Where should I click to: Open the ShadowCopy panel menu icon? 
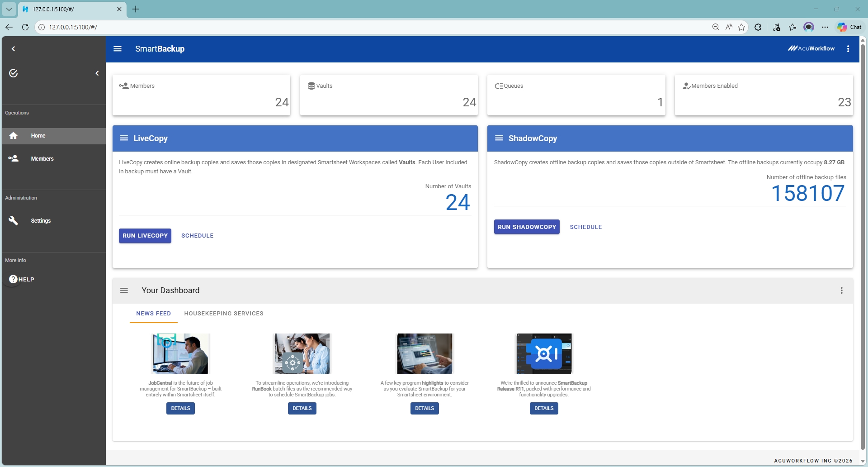pyautogui.click(x=499, y=138)
